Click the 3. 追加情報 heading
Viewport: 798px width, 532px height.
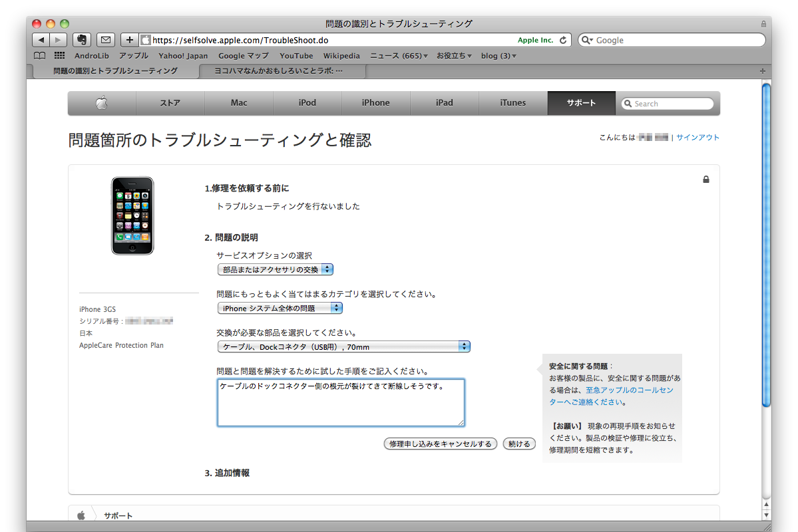(x=227, y=473)
